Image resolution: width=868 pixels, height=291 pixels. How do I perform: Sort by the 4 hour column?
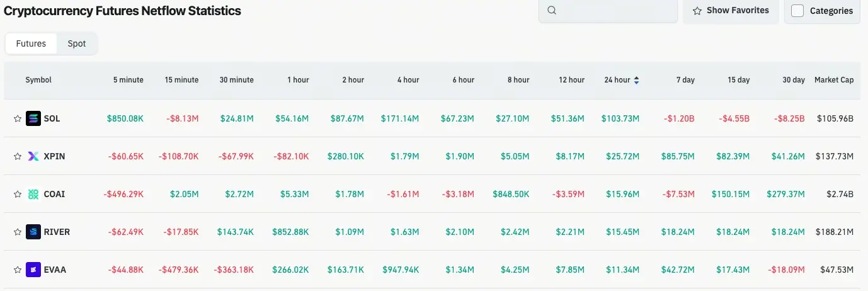[408, 80]
